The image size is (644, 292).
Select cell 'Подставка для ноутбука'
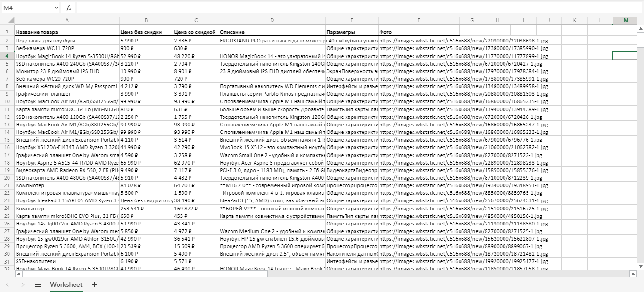coord(67,41)
